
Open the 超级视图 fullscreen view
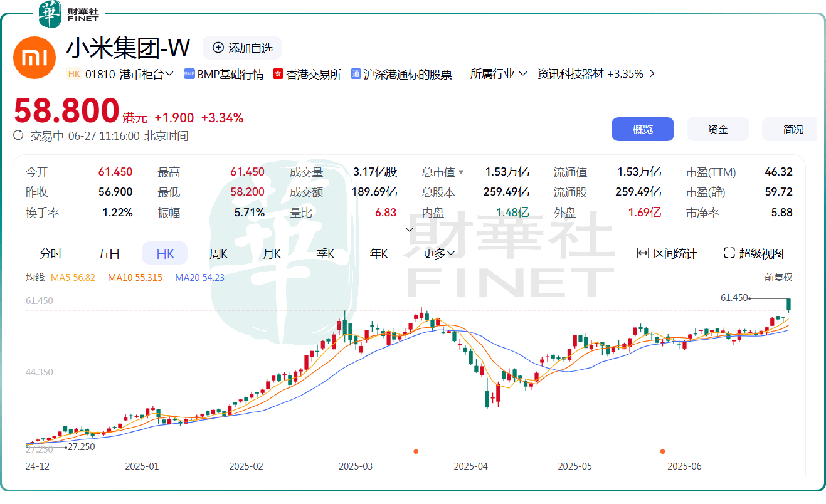pos(753,254)
